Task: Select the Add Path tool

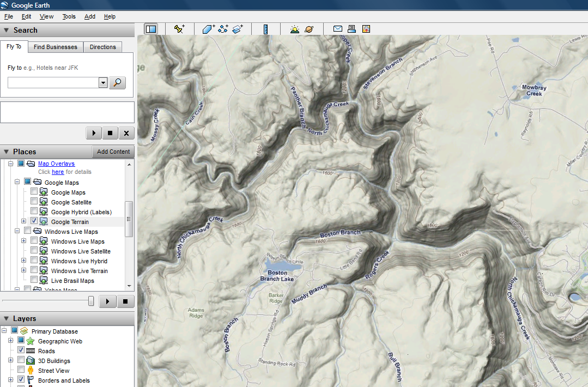Action: pos(223,29)
